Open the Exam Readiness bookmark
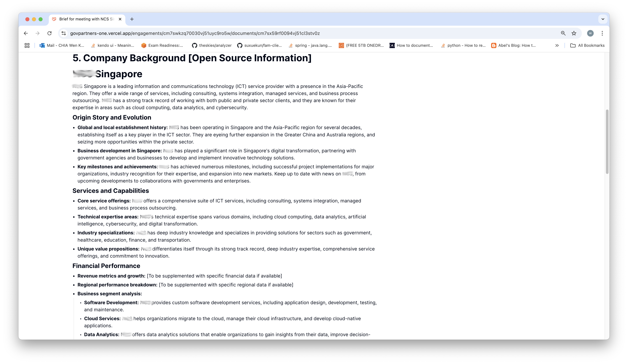 pyautogui.click(x=162, y=45)
